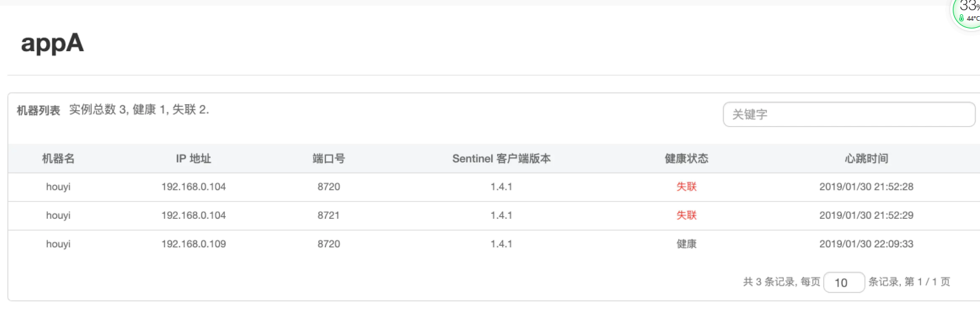Click port number 8721

pyautogui.click(x=329, y=216)
